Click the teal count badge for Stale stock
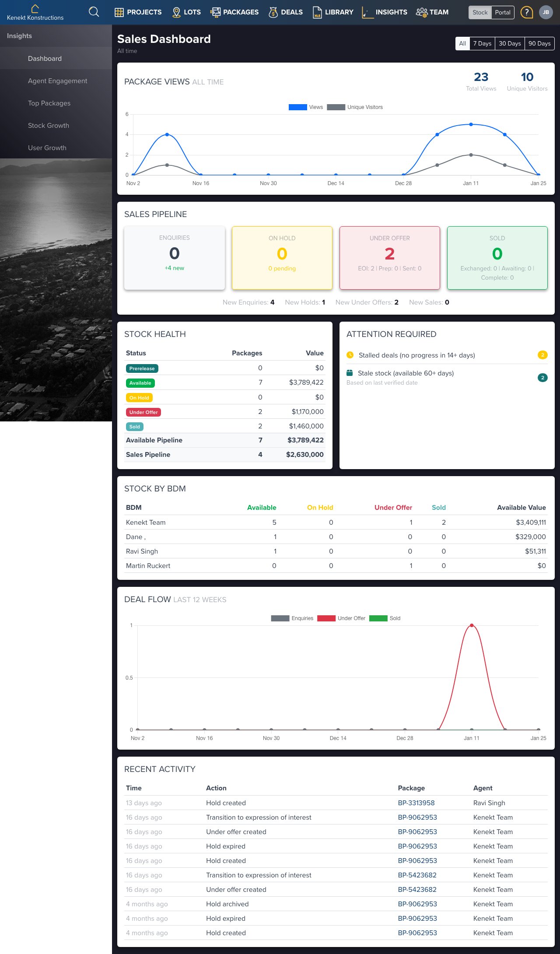Screen dimensions: 560x954 pyautogui.click(x=542, y=378)
